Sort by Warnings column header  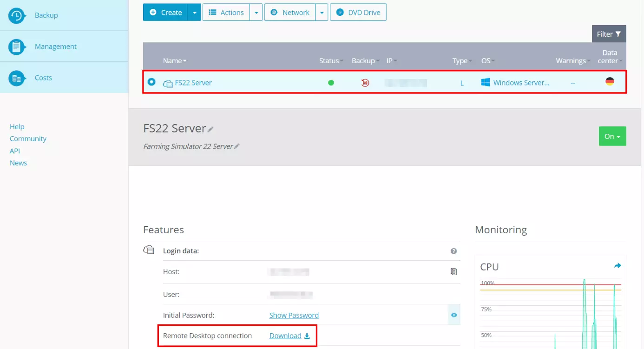(x=573, y=61)
